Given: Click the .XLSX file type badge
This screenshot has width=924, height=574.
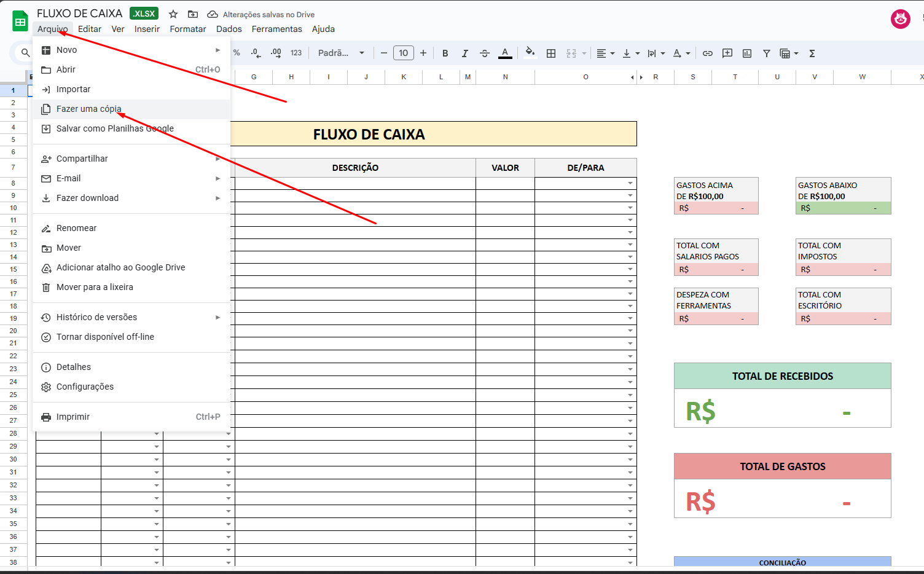Looking at the screenshot, I should pyautogui.click(x=144, y=14).
